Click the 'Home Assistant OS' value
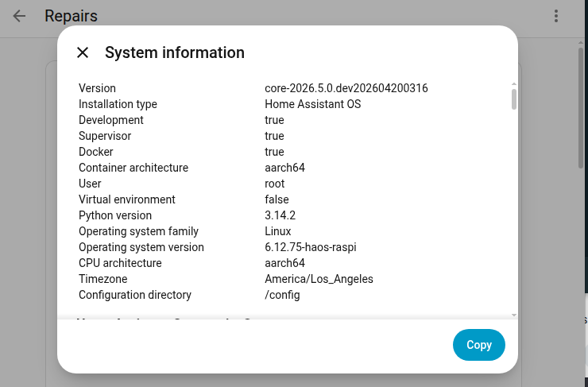The image size is (588, 387). (x=313, y=104)
